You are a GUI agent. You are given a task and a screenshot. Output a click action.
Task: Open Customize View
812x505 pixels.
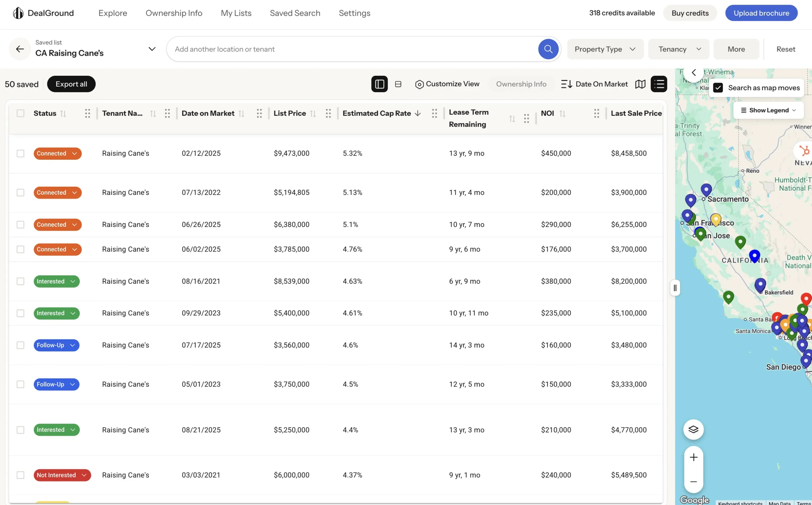[447, 84]
